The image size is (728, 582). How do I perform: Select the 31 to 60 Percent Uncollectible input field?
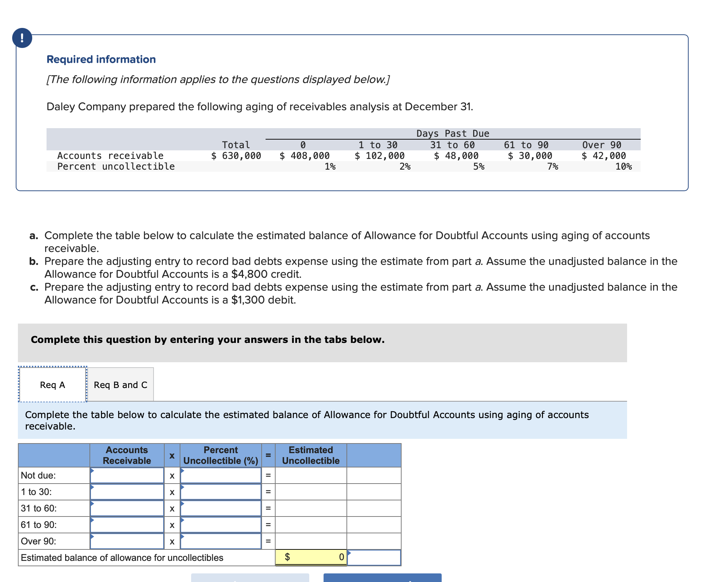220,508
